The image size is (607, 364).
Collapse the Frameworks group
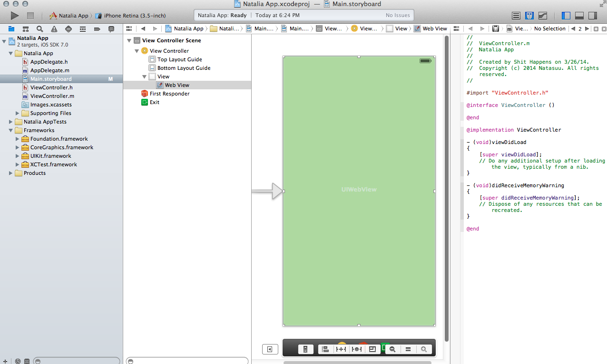[11, 130]
